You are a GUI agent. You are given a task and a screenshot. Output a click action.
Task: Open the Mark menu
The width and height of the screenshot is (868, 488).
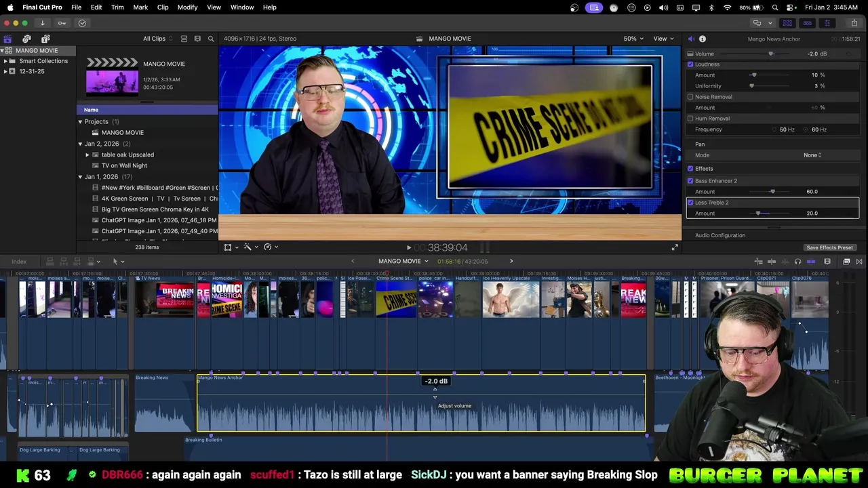tap(140, 7)
